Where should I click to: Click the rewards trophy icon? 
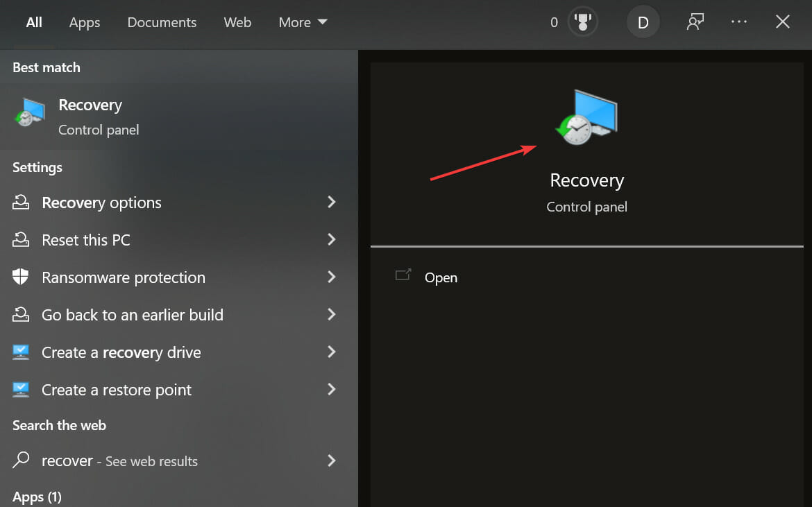pos(582,22)
